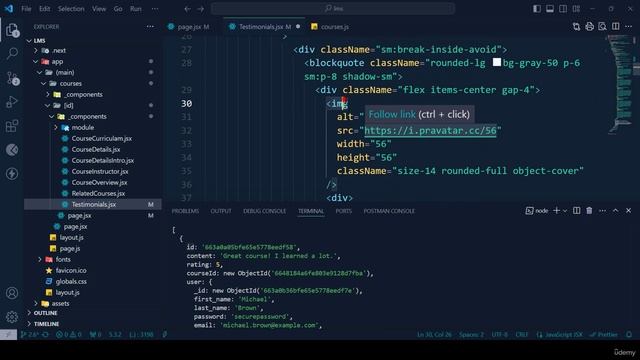
Task: Click the bg-gray-50 white color swatch
Action: pyautogui.click(x=497, y=62)
